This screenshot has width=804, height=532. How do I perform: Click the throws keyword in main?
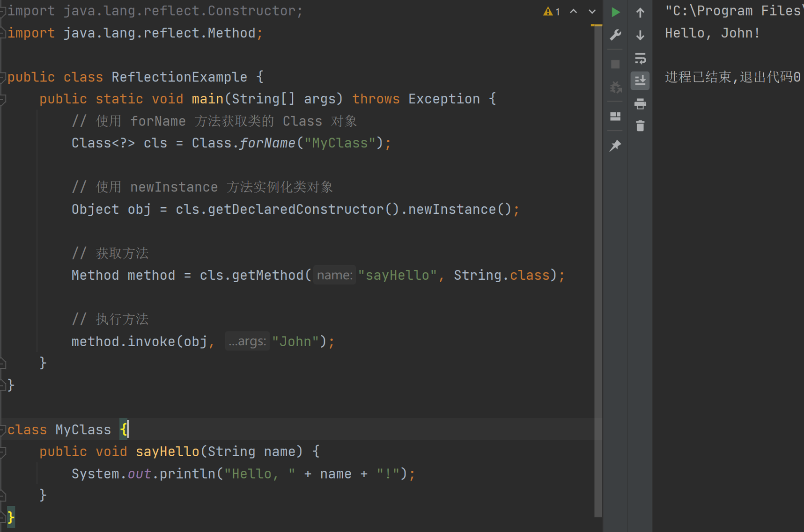(x=376, y=99)
